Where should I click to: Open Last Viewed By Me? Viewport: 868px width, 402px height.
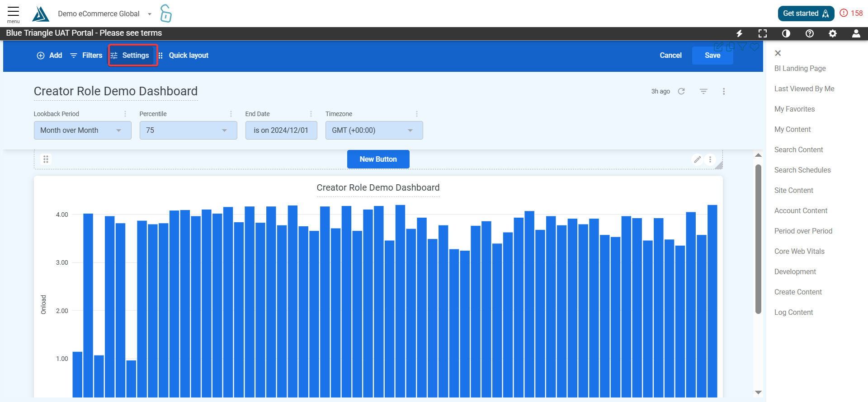(x=804, y=89)
